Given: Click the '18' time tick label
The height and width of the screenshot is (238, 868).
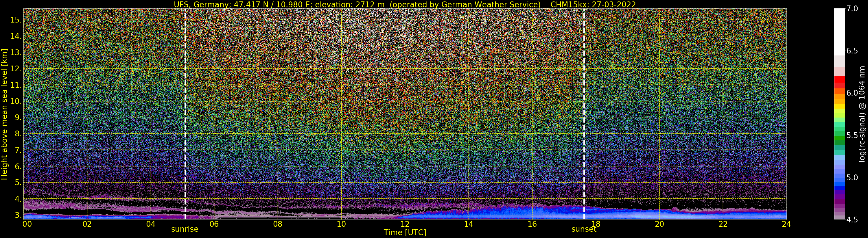Looking at the screenshot, I should click(596, 224).
